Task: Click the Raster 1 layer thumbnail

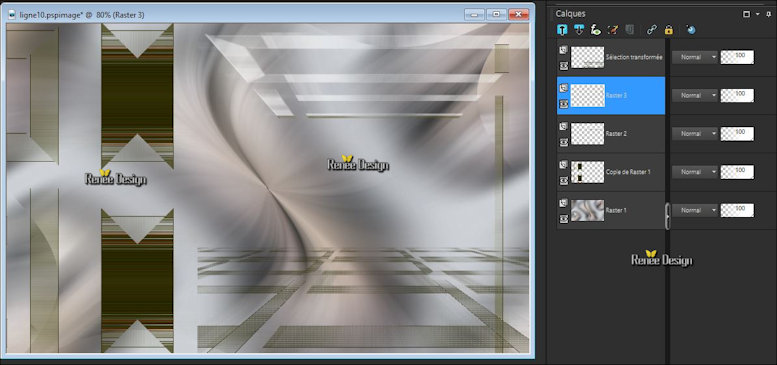Action: tap(587, 210)
